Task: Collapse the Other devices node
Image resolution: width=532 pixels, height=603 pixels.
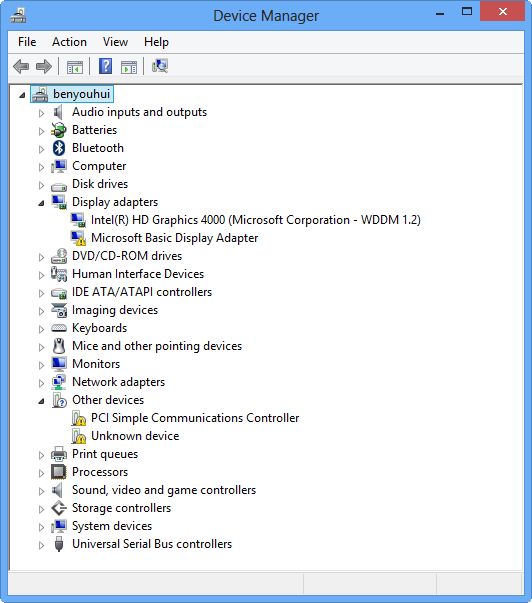Action: (x=42, y=401)
